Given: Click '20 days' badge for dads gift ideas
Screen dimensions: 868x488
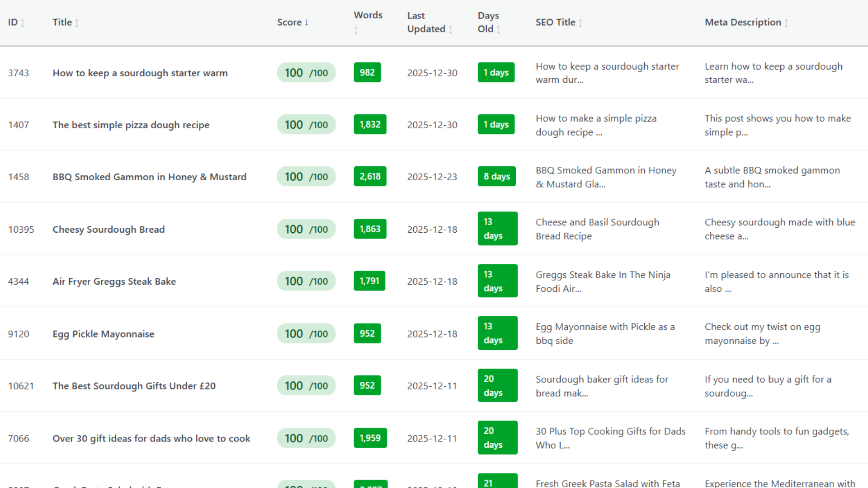Looking at the screenshot, I should coord(497,438).
